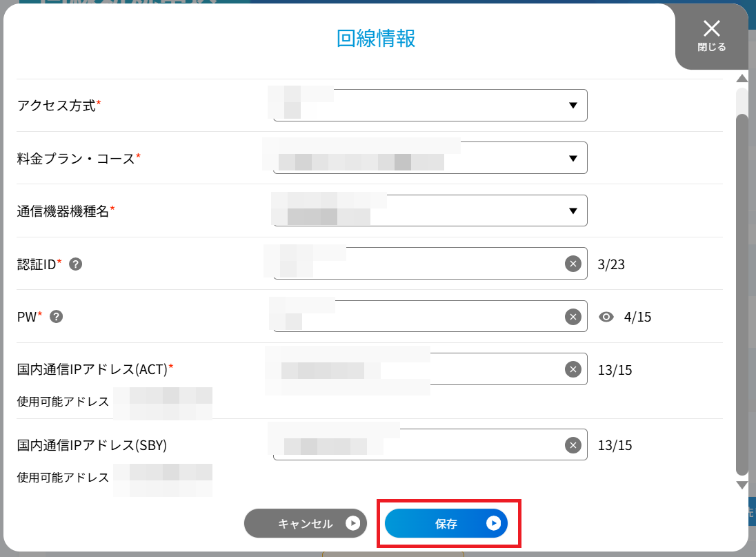Click the 使用可能アドレス label under the ACT field

click(x=63, y=401)
